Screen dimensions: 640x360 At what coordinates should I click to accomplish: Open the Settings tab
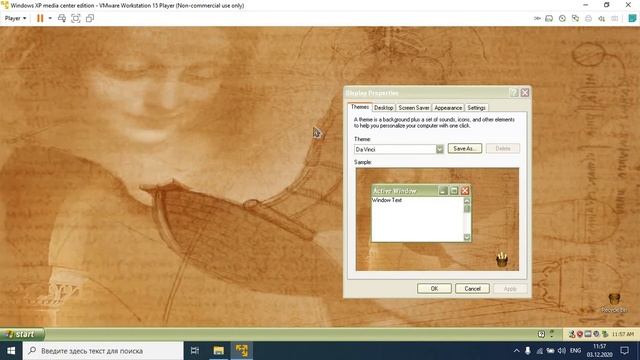click(476, 108)
